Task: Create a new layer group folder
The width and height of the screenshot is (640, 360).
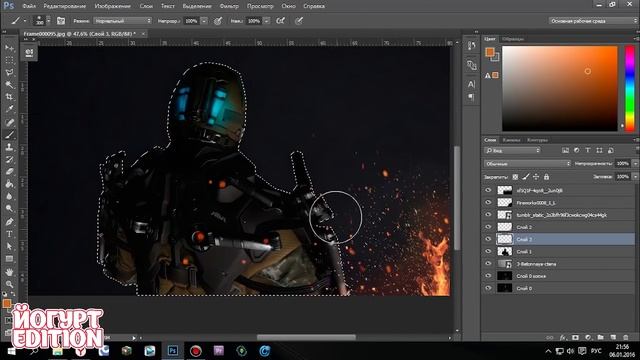Action: (600, 338)
